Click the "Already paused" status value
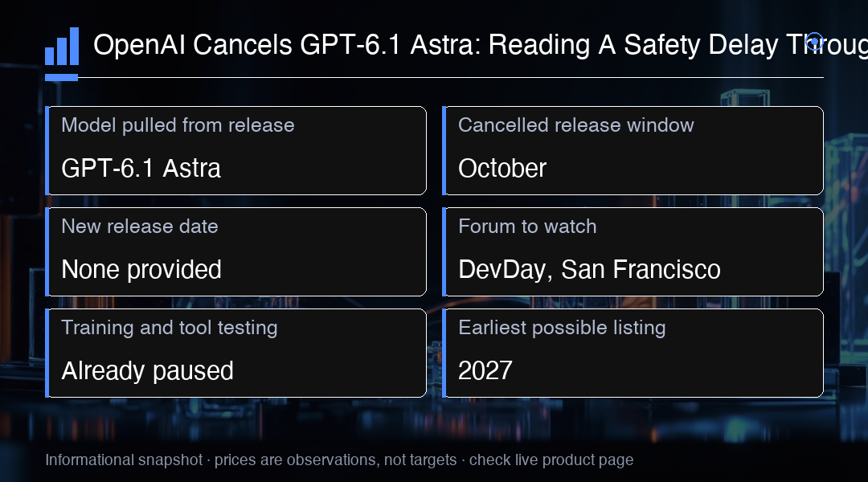Viewport: 868px width, 482px height. tap(147, 371)
